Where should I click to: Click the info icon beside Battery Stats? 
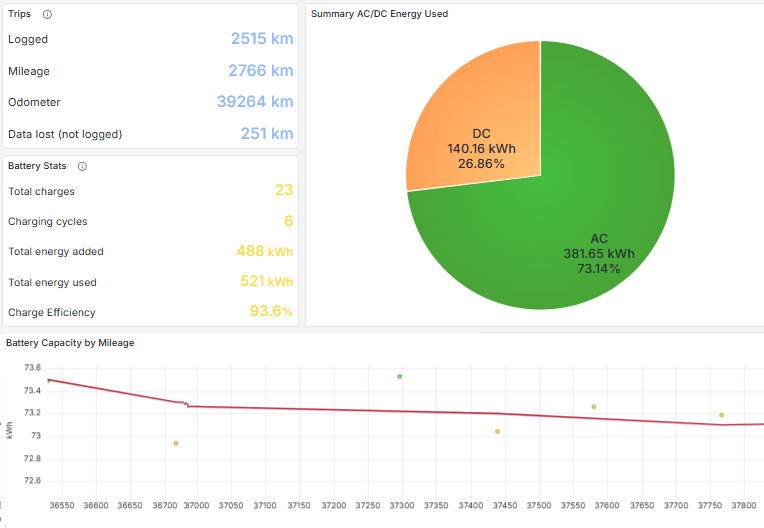[82, 166]
